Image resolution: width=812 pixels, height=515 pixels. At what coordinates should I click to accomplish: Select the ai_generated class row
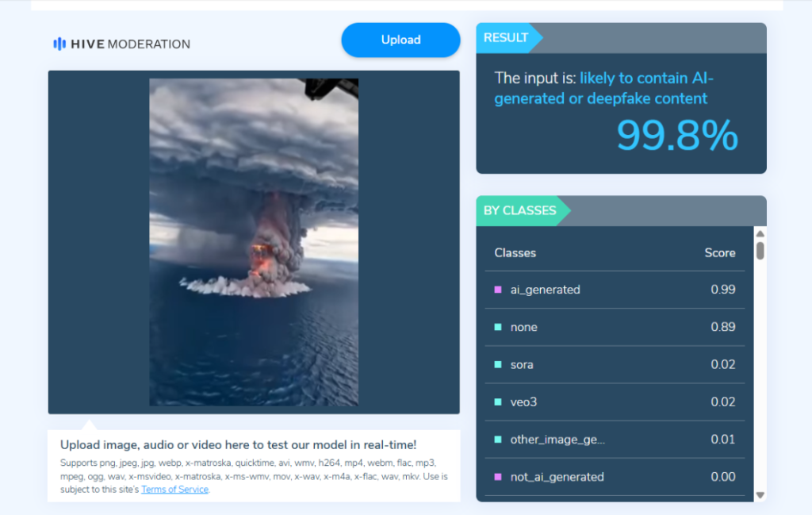pyautogui.click(x=615, y=290)
